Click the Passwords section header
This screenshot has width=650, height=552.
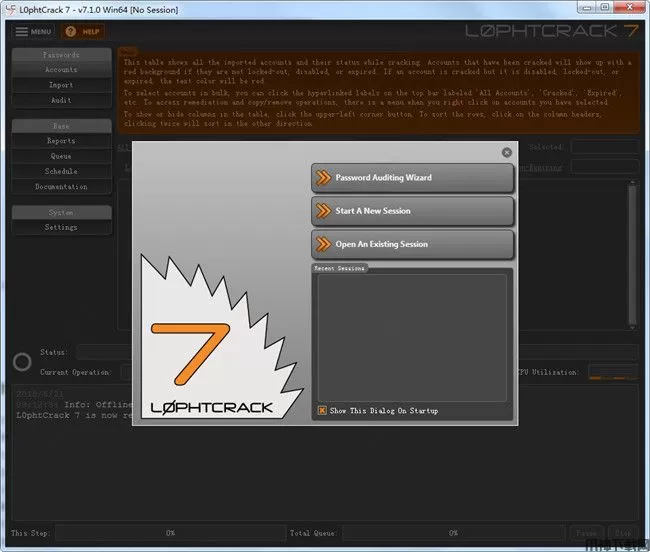pos(61,55)
